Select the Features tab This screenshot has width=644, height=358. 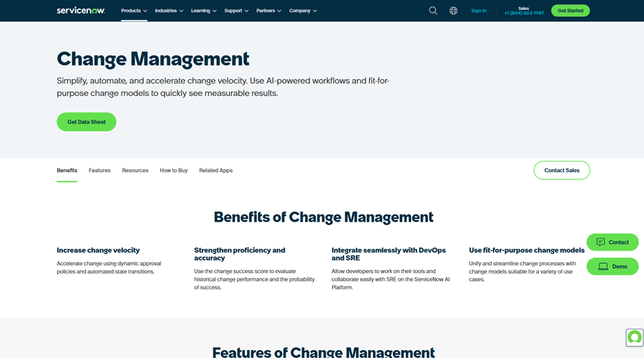[x=99, y=170]
